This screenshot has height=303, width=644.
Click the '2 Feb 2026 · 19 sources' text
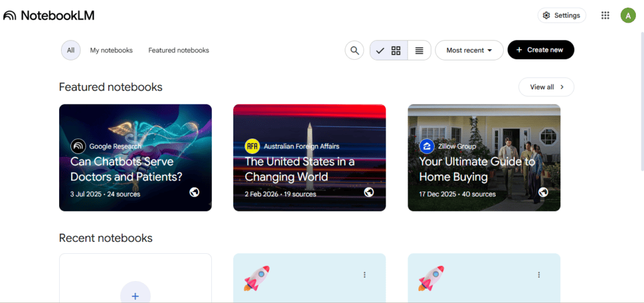280,194
